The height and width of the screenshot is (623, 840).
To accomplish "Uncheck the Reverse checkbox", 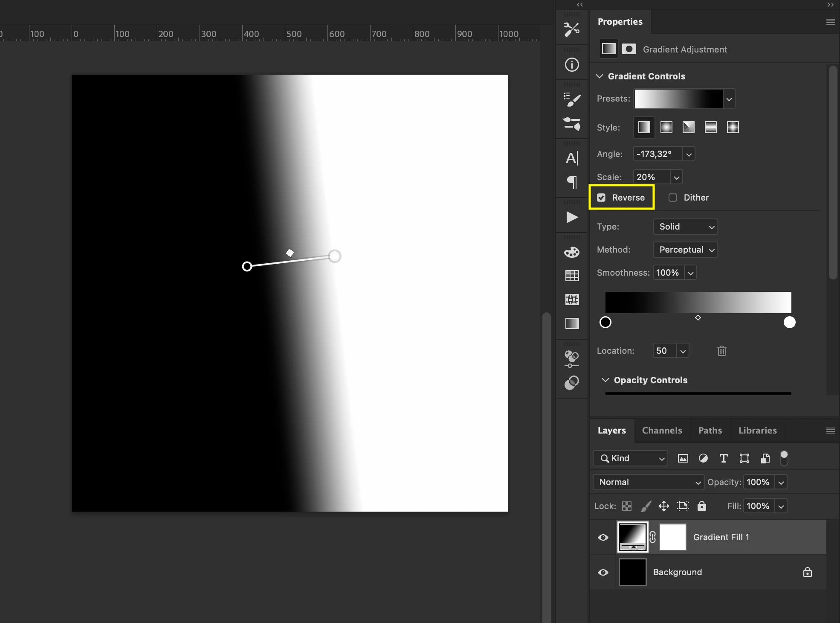I will tap(601, 198).
